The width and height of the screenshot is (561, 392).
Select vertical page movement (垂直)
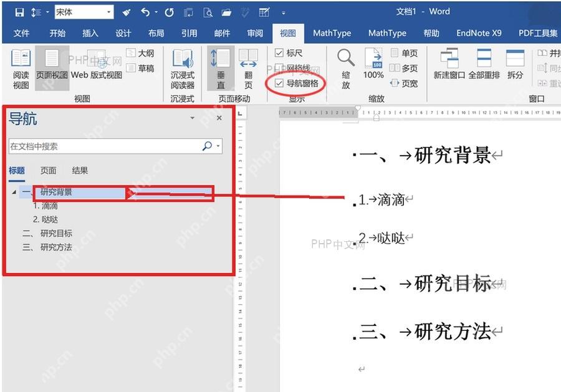click(x=221, y=69)
